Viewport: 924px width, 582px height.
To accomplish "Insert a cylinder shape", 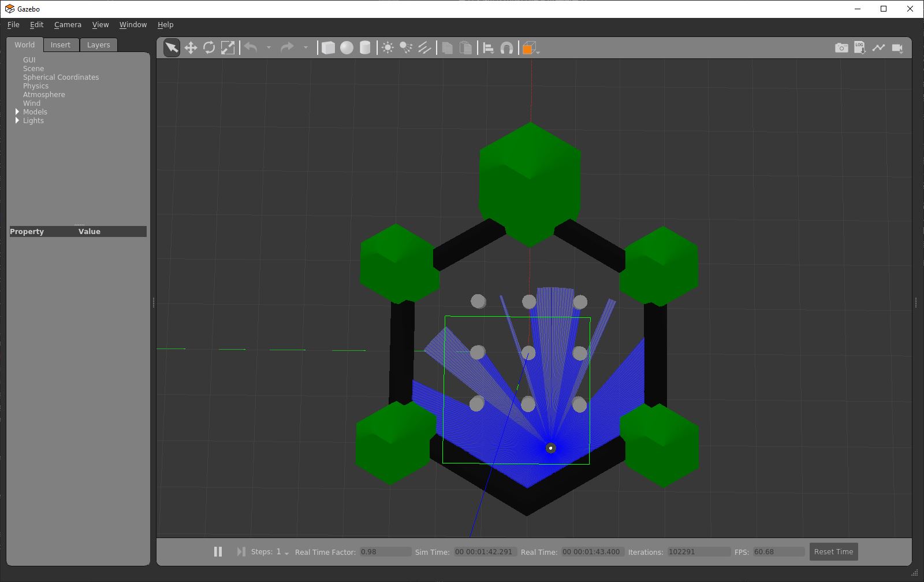I will pyautogui.click(x=365, y=48).
